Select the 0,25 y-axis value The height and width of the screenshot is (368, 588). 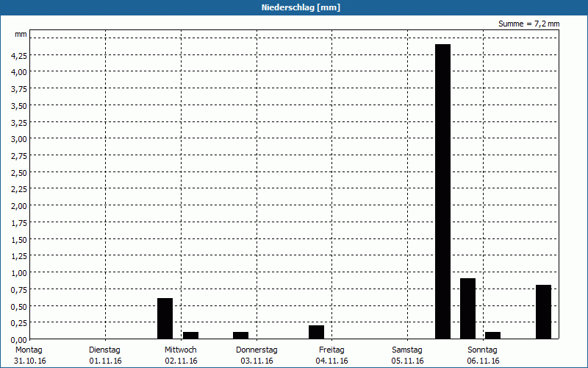tap(19, 323)
